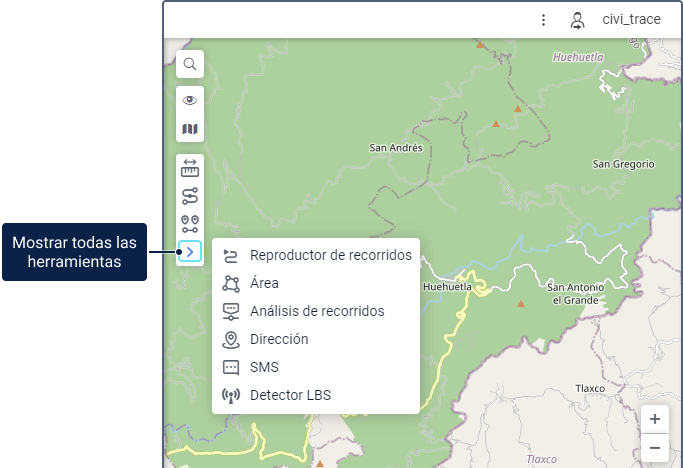Zoom out with the minus button
683x468 pixels.
[x=655, y=448]
